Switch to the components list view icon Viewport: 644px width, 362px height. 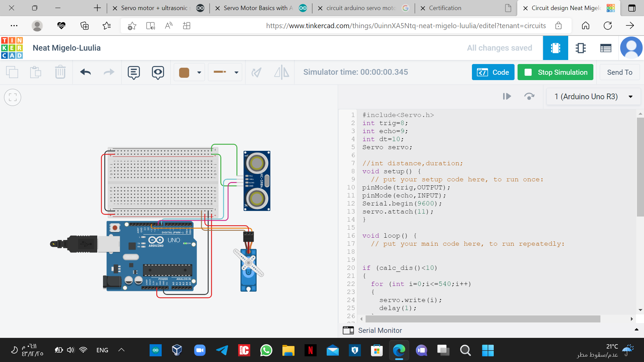tap(606, 48)
